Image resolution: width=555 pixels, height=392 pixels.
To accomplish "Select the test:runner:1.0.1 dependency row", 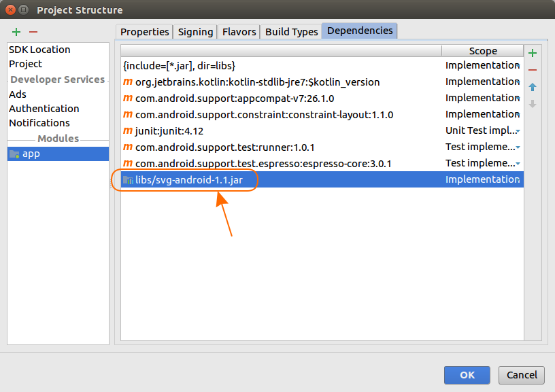I will click(x=322, y=147).
